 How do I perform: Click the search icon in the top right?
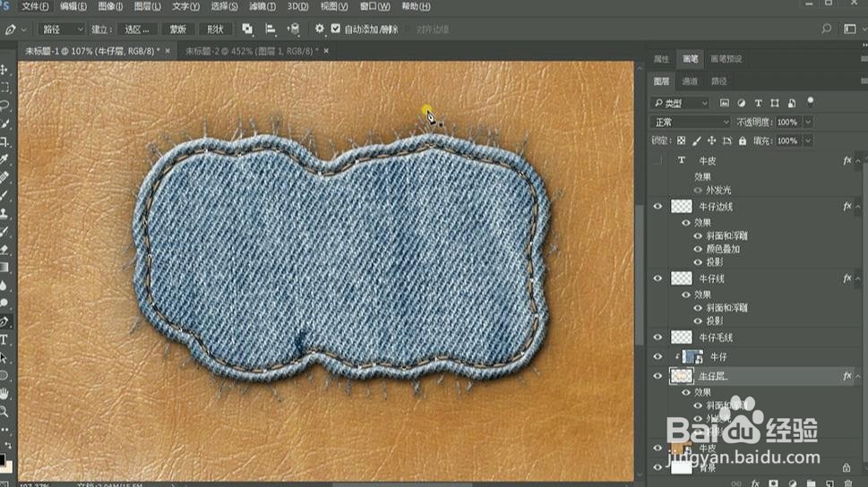tap(826, 29)
